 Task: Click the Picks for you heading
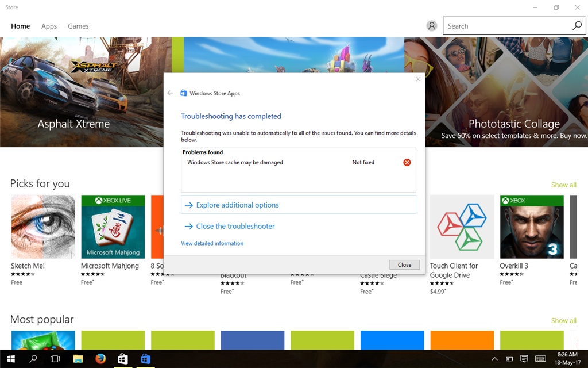coord(40,183)
